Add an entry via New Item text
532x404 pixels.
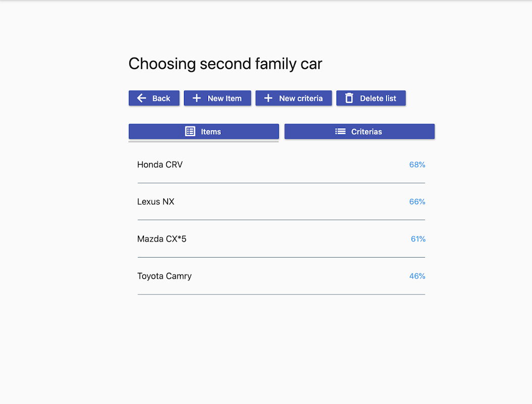pyautogui.click(x=224, y=98)
